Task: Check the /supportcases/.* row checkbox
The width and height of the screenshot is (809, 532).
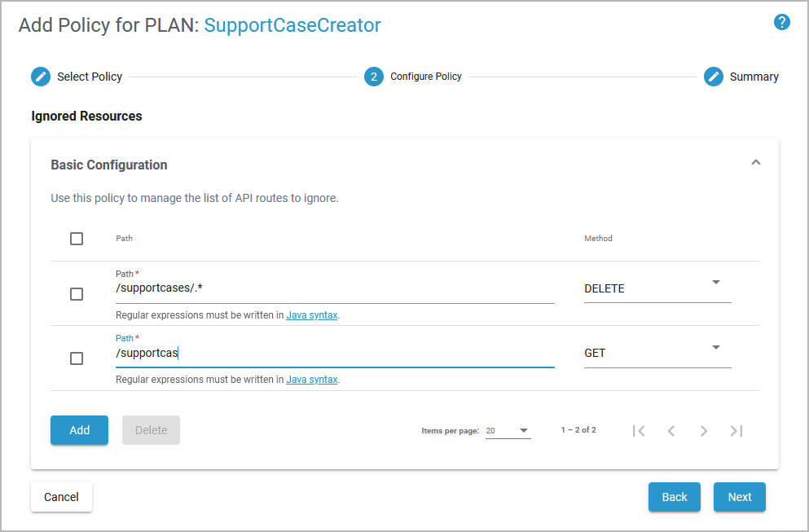Action: tap(77, 294)
